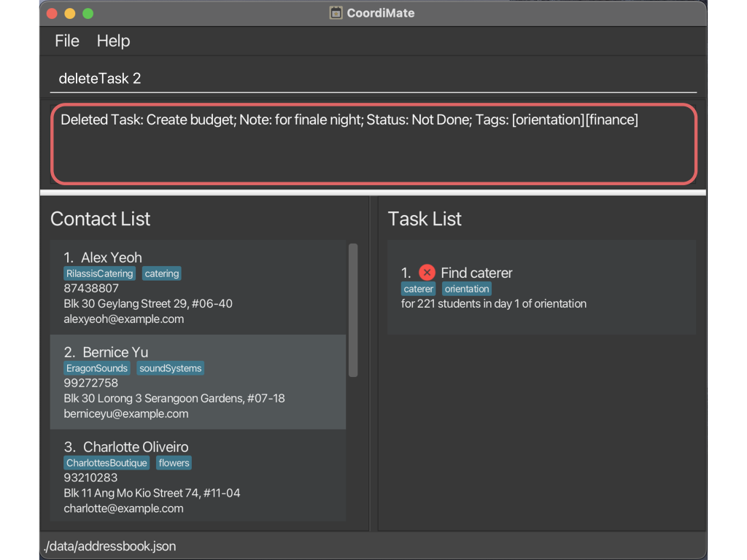This screenshot has height=560, width=747.
Task: Click the soundSystems tag
Action: coord(171,368)
